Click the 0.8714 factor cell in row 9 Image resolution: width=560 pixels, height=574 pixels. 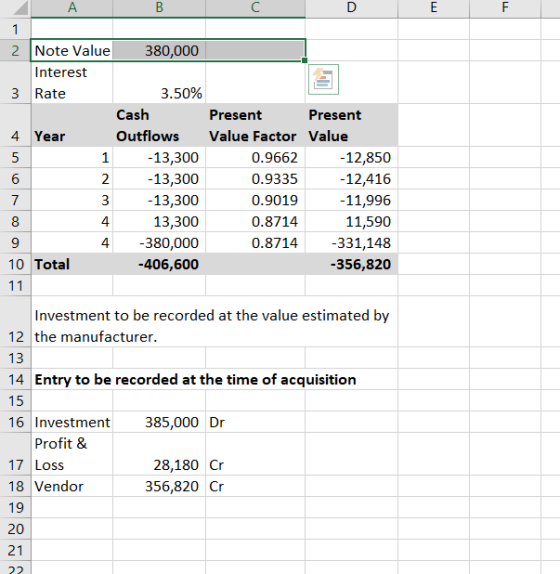click(255, 242)
